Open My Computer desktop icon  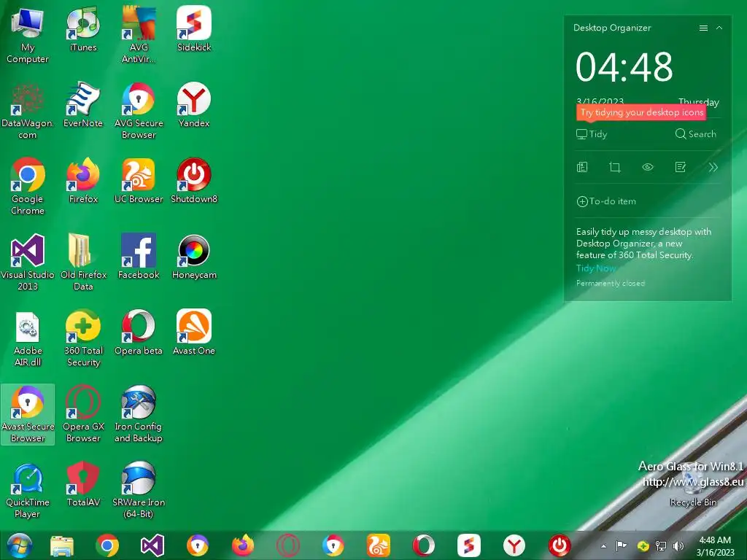point(28,36)
